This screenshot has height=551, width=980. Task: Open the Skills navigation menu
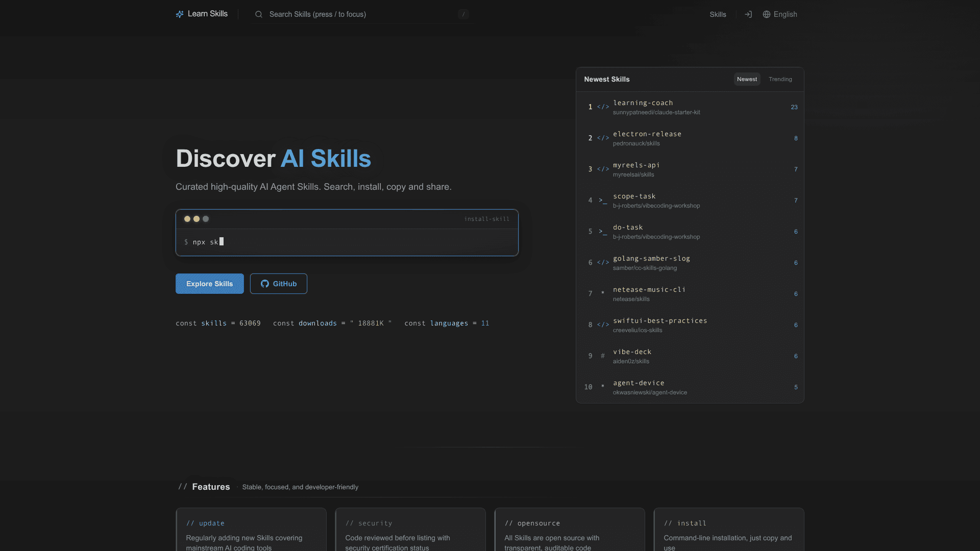[x=718, y=14]
